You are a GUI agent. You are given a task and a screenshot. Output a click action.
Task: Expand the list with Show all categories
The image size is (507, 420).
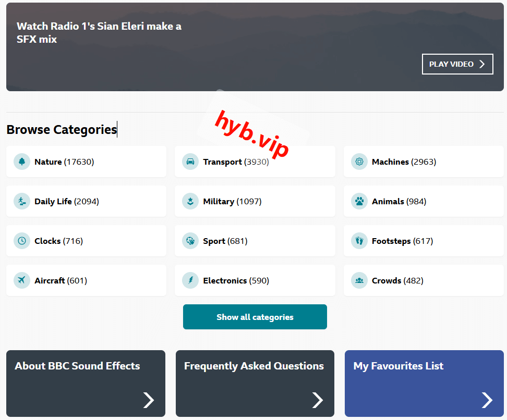point(255,317)
